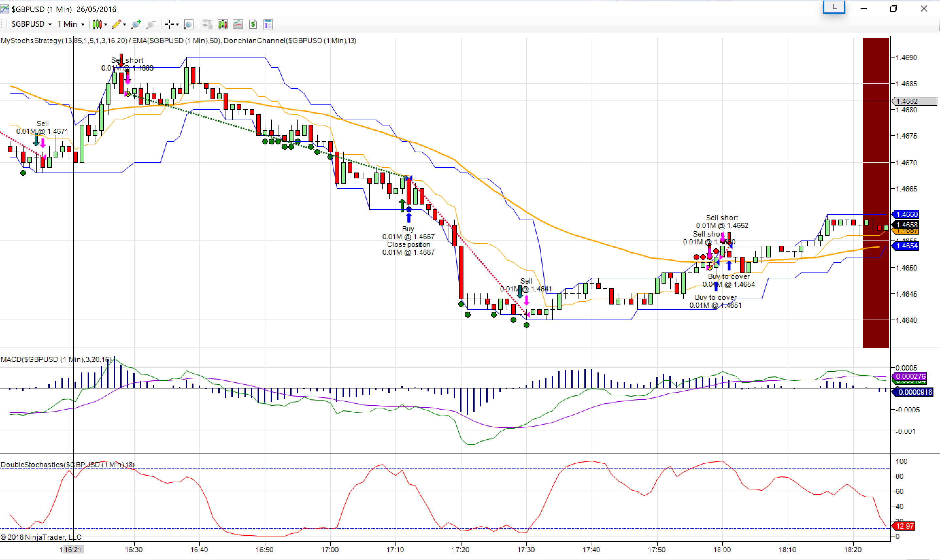Expand the 1 Min interval dropdown
This screenshot has height=560, width=940.
pos(71,24)
